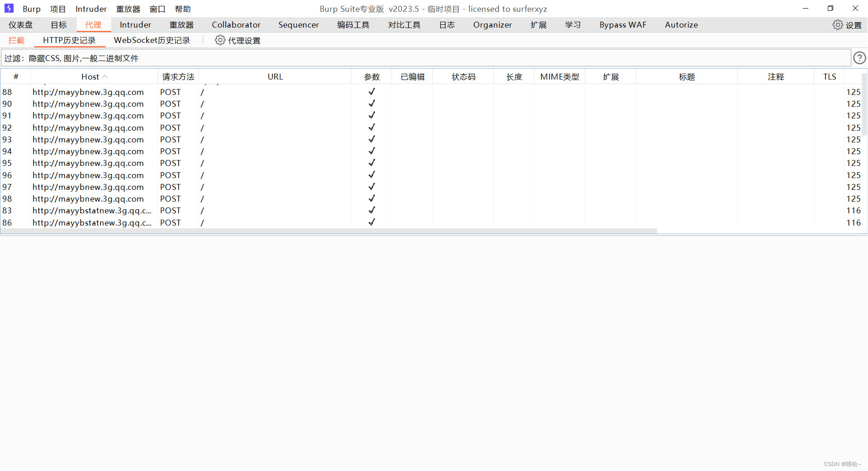The height and width of the screenshot is (471, 868).
Task: Select history row number 95
Action: [x=431, y=163]
